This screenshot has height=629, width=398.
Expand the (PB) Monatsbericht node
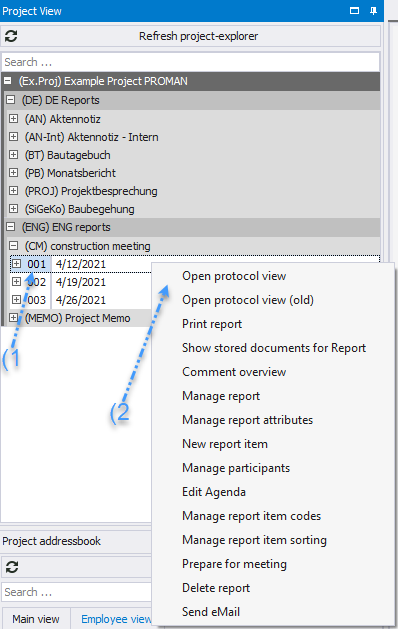pos(14,173)
